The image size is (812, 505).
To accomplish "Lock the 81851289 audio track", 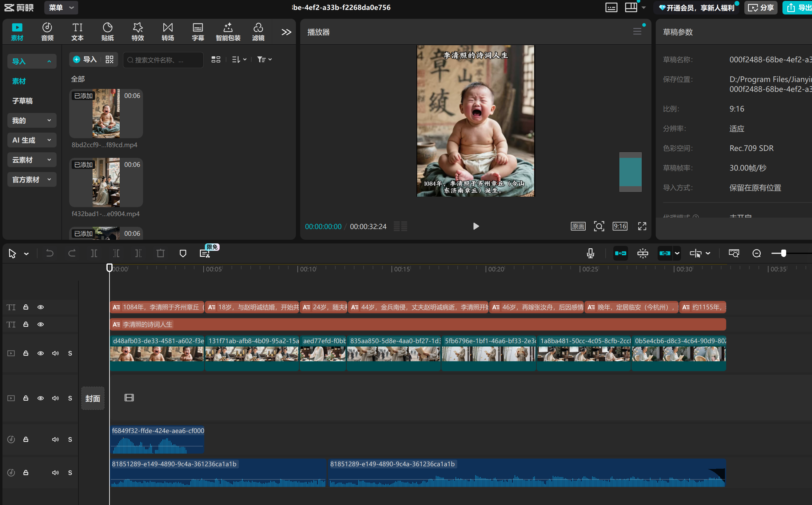I will (x=26, y=472).
